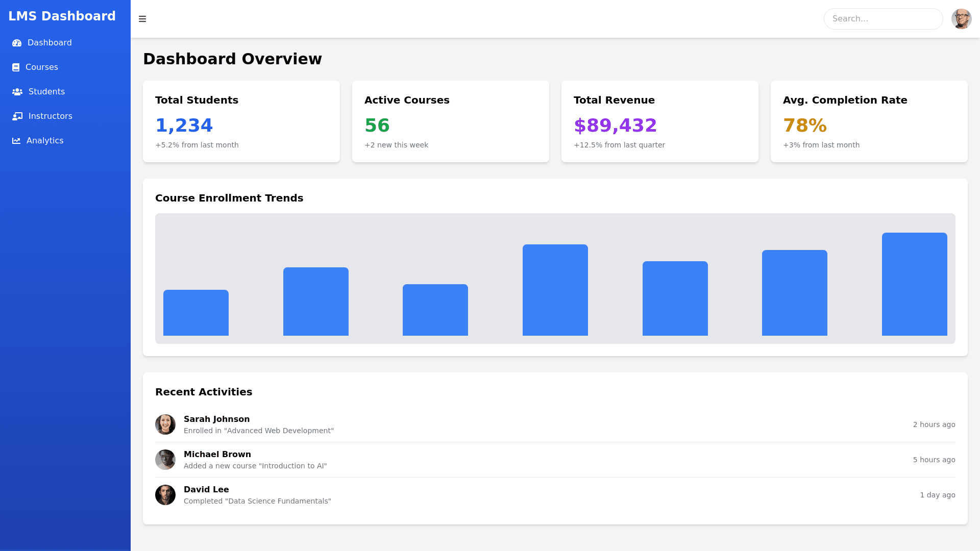Open the Total Revenue stat card
980x551 pixels.
tap(659, 121)
